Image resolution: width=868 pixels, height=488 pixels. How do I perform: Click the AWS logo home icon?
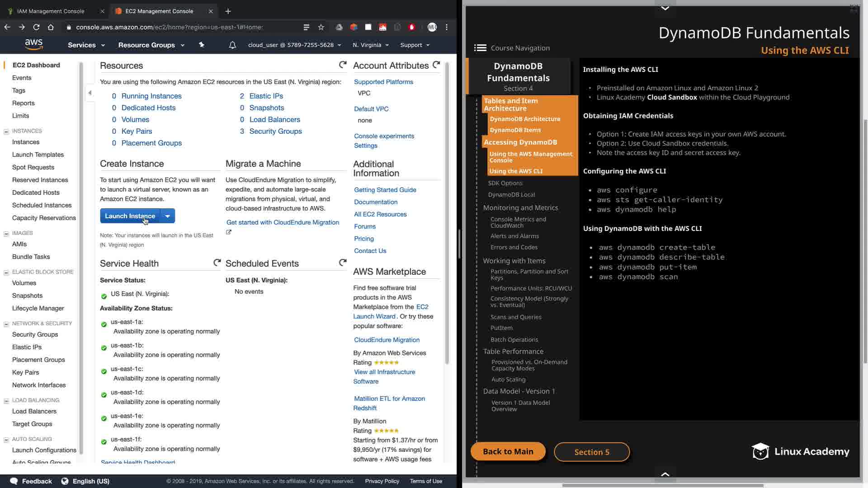coord(34,44)
